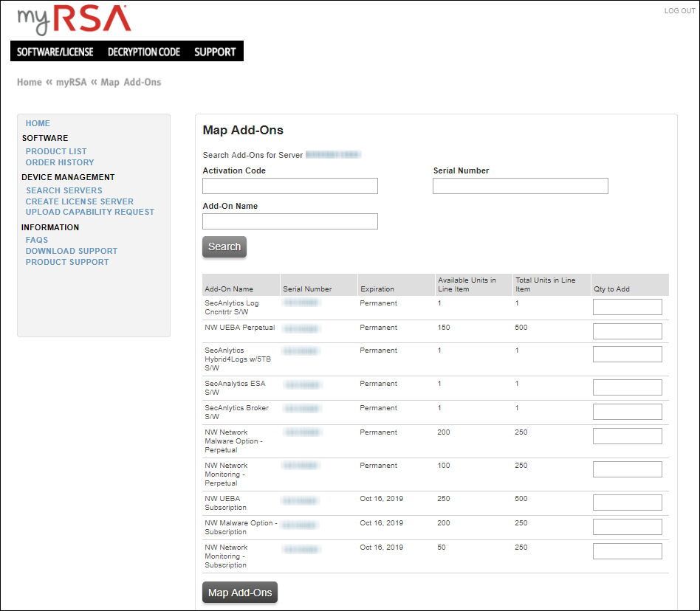The image size is (700, 611).
Task: Select CREATE LICENSE SERVER link
Action: 80,201
